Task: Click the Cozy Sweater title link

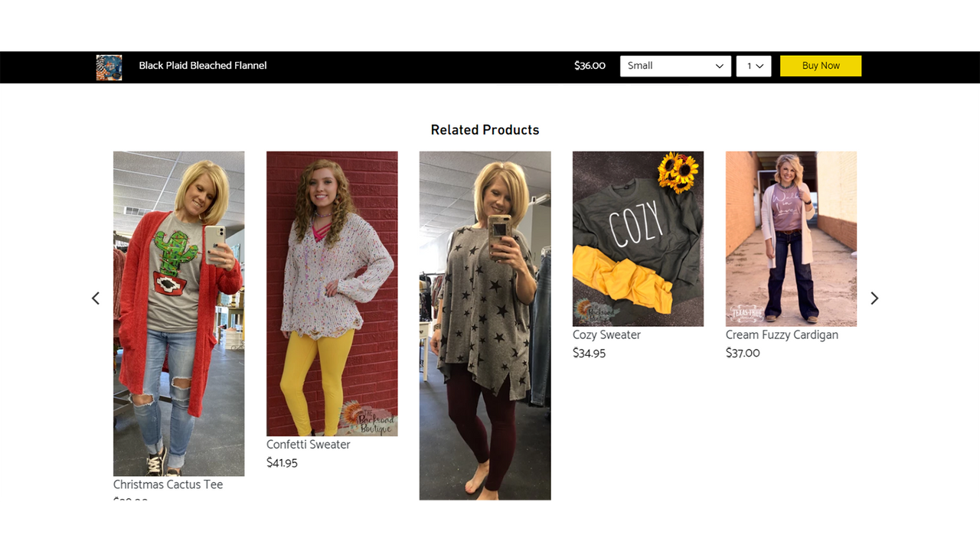Action: (x=607, y=335)
